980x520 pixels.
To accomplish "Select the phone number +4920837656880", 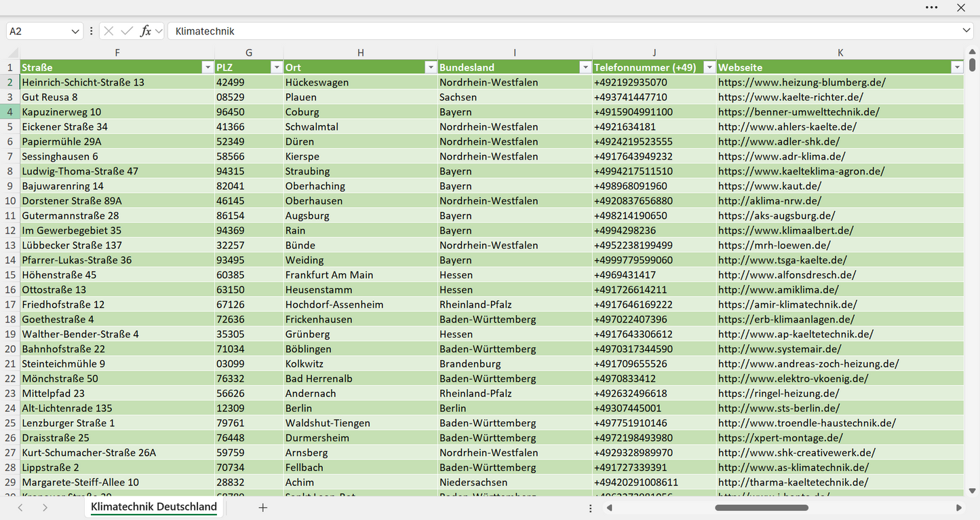I will pos(654,201).
